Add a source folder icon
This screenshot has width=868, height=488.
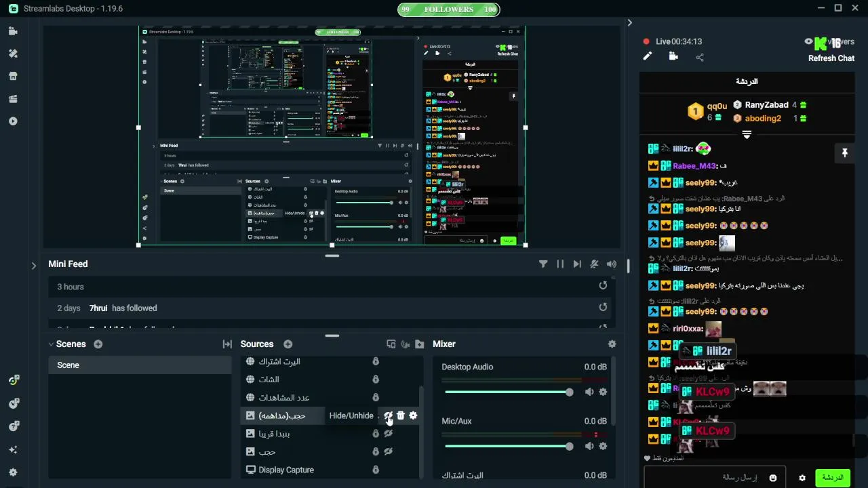tap(420, 344)
